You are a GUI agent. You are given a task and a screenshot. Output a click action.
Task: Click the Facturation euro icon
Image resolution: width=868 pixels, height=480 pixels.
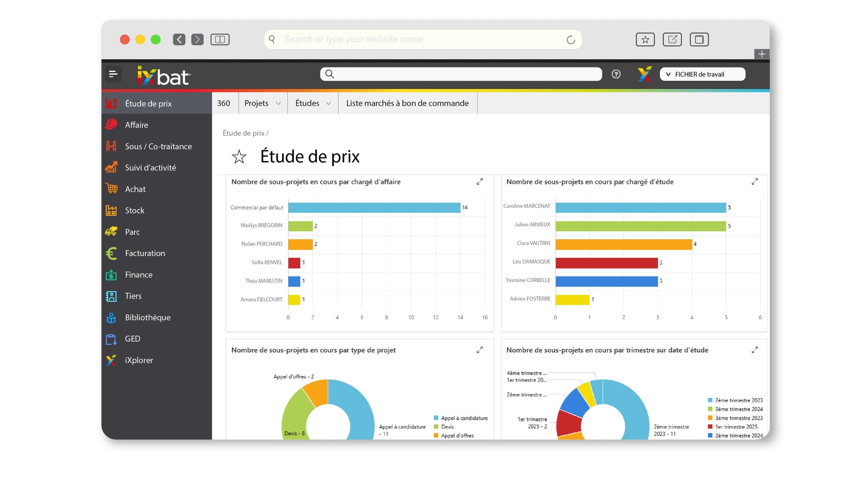click(x=112, y=253)
